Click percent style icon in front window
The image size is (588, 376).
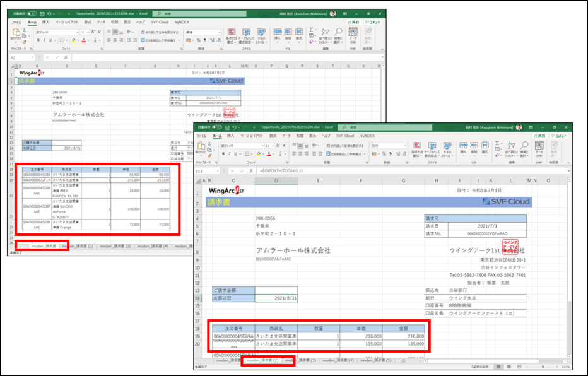(x=384, y=154)
